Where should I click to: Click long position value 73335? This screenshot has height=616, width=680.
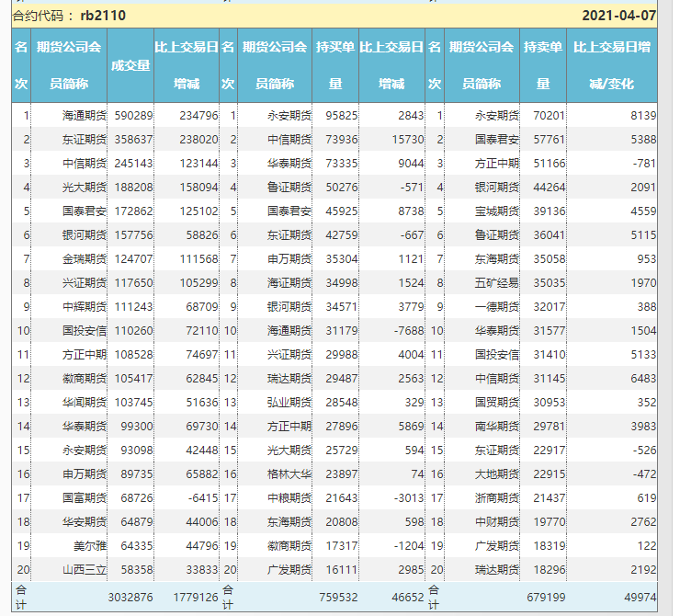point(342,163)
